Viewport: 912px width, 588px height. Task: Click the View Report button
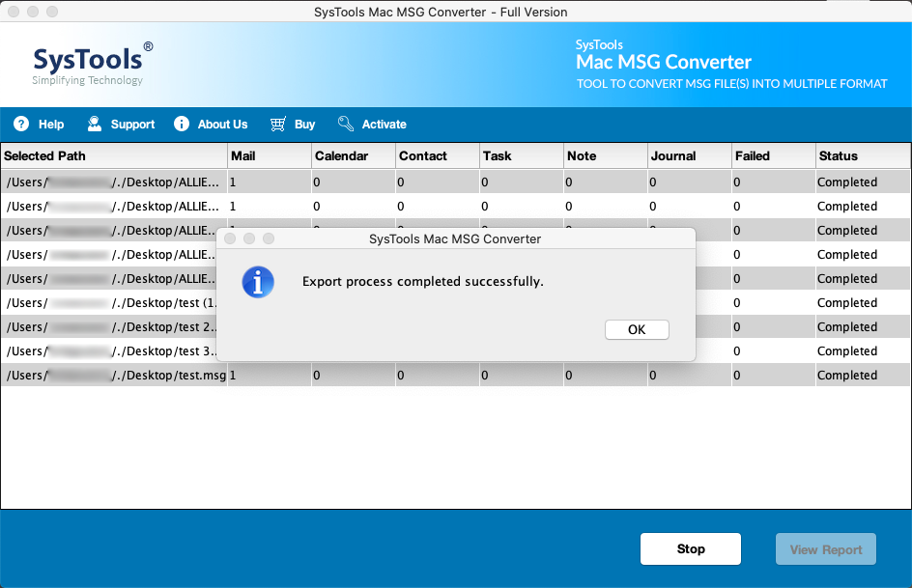pos(826,549)
